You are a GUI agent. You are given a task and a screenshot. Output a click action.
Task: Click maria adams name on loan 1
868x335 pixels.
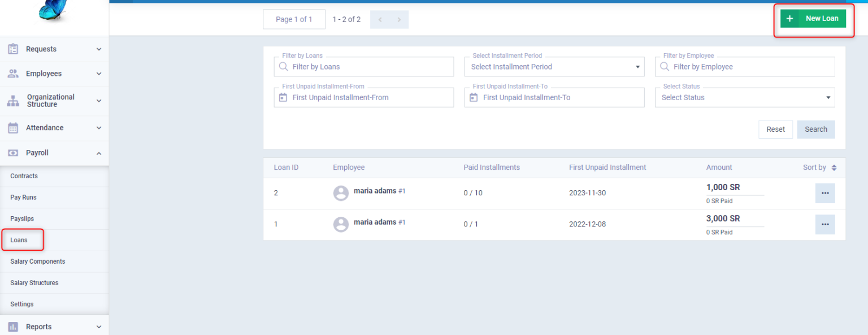(375, 222)
